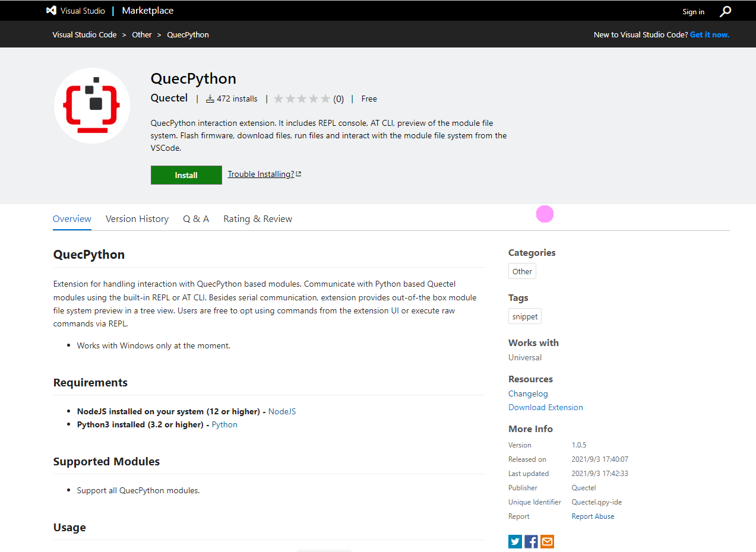Click the QuecPython extension logo
Image resolution: width=756 pixels, height=552 pixels.
pos(92,106)
